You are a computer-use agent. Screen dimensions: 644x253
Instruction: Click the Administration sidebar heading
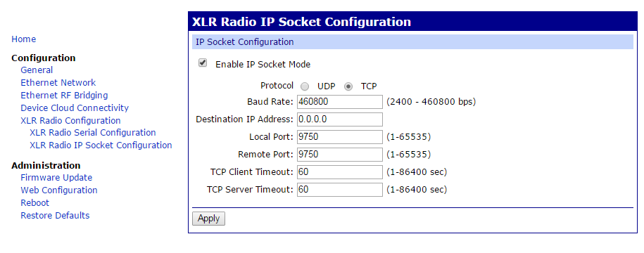(x=46, y=166)
